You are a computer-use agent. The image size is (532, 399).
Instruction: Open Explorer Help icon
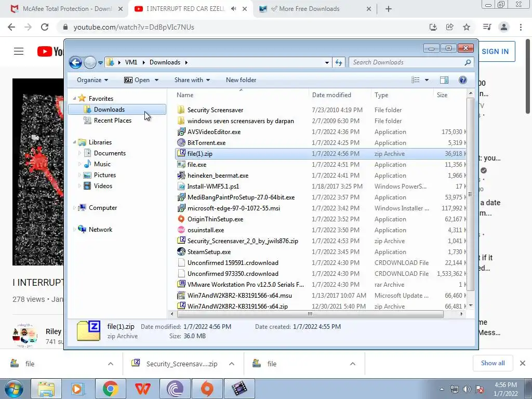(x=462, y=80)
